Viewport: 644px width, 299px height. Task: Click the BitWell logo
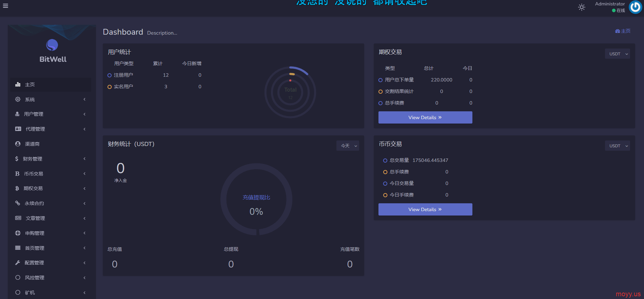(x=52, y=51)
